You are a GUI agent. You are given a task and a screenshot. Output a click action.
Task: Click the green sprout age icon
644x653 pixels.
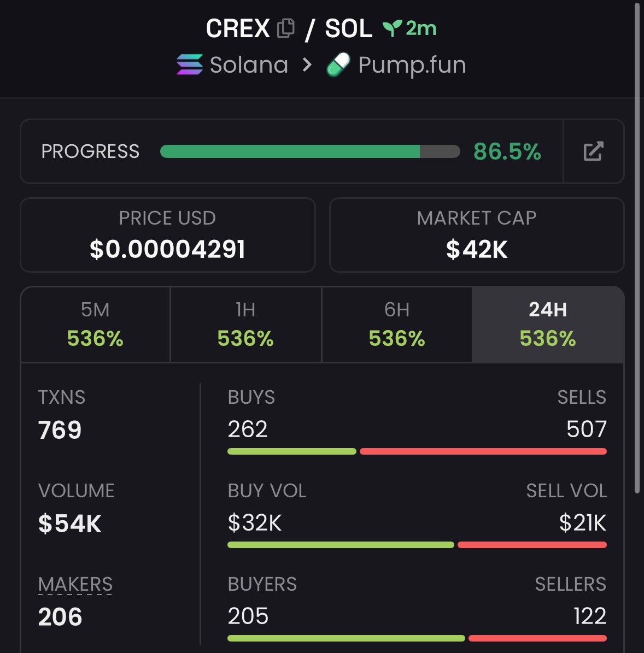(x=392, y=28)
